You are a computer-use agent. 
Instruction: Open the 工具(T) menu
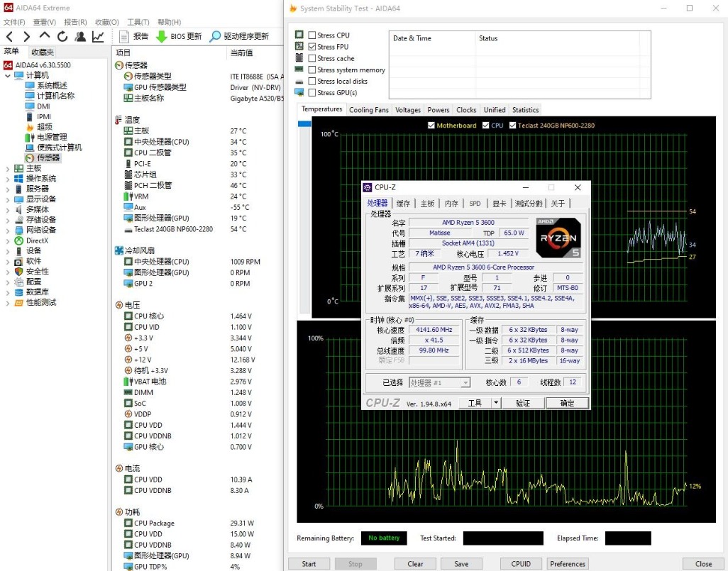(x=138, y=22)
